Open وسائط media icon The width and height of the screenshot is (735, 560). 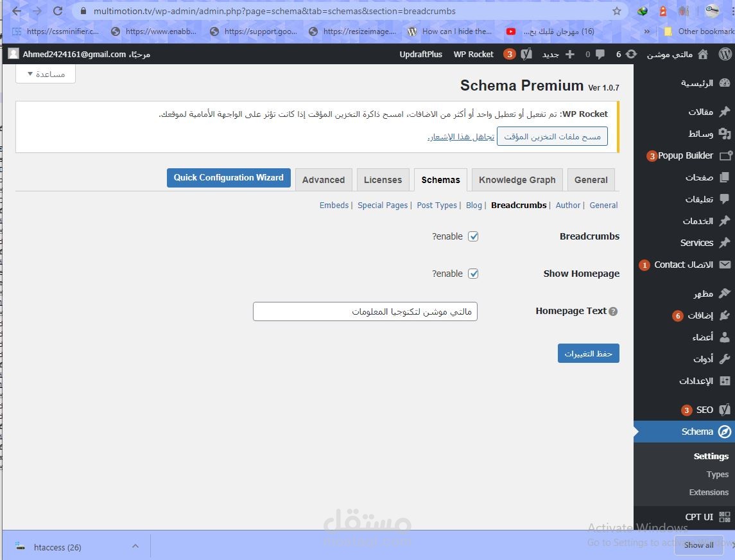click(x=725, y=134)
